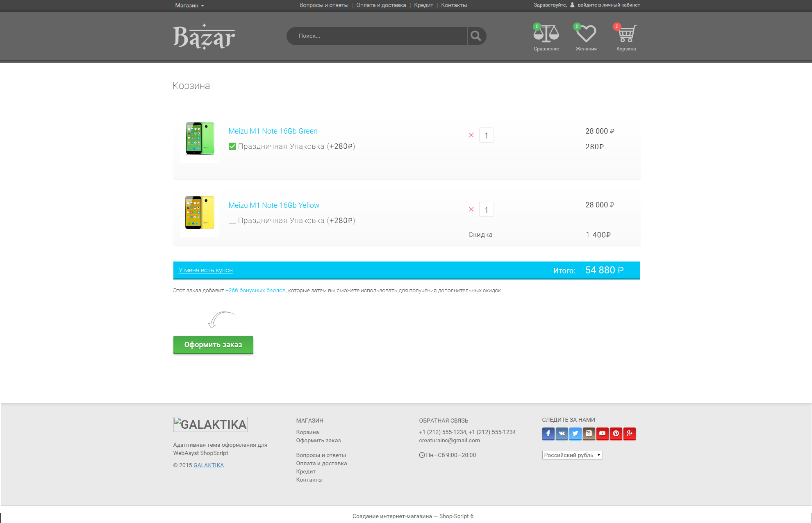Open Вопросы и ответы in top menu
Viewport: 812px width, 523px height.
pyautogui.click(x=324, y=5)
